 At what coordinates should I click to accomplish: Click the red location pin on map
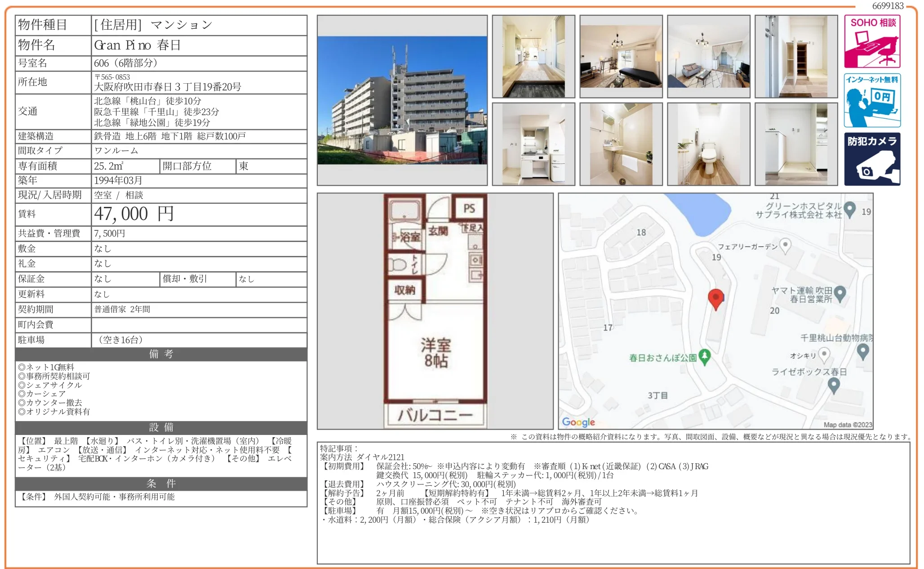(x=715, y=298)
